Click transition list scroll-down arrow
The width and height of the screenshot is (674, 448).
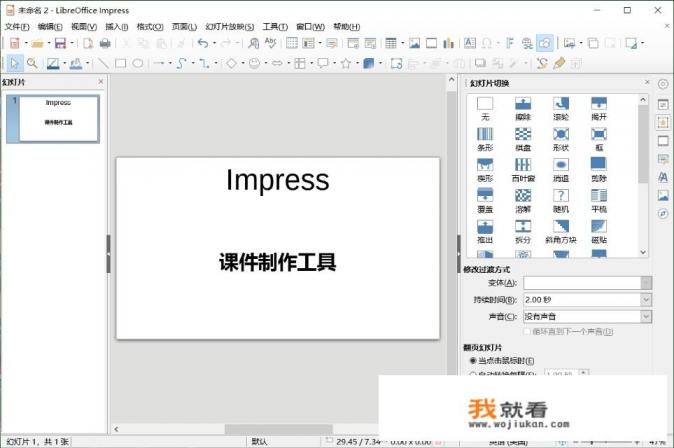[x=643, y=252]
